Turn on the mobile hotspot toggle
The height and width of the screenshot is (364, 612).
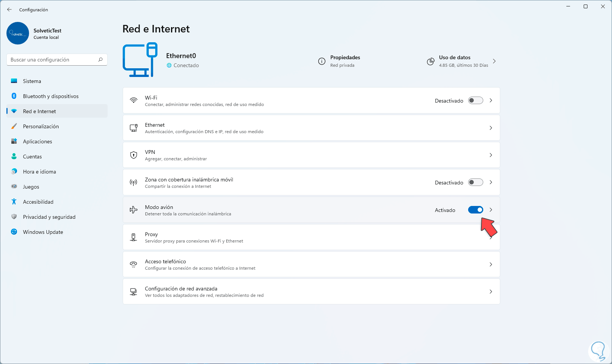pyautogui.click(x=475, y=183)
